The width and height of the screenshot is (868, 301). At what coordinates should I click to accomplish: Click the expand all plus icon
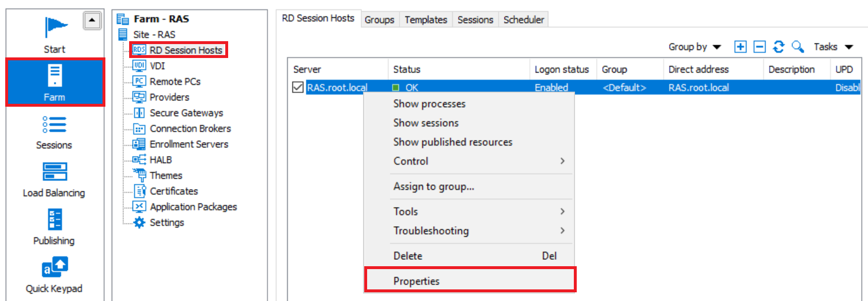coord(740,47)
